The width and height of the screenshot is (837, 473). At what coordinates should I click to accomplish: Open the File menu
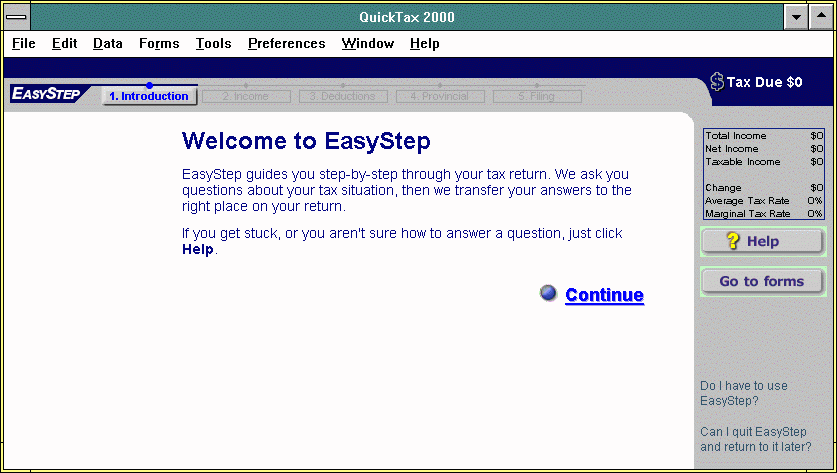[x=23, y=43]
